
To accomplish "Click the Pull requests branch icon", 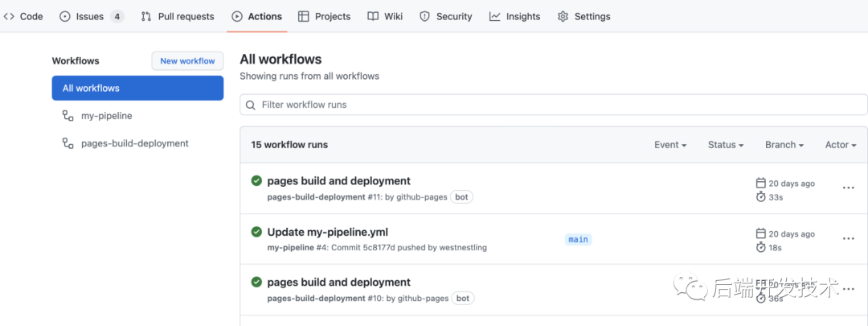I will click(x=146, y=17).
